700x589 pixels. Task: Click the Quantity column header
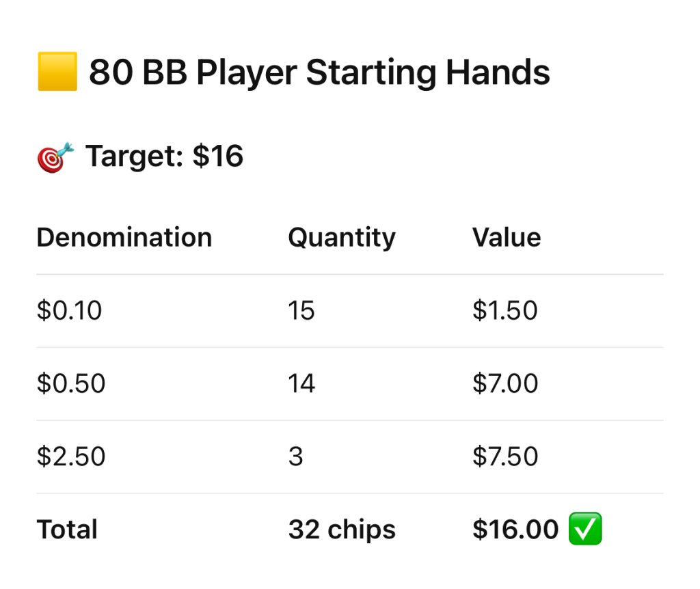[x=341, y=238]
